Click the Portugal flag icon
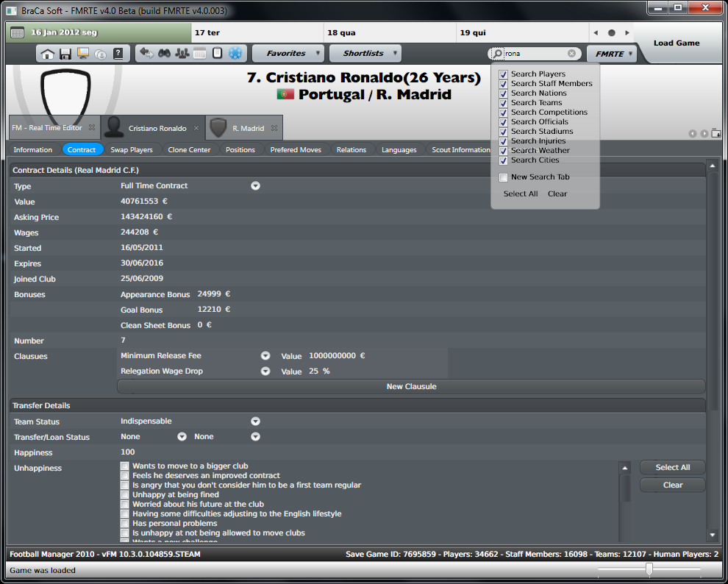Viewport: 728px width, 584px height. click(x=285, y=95)
